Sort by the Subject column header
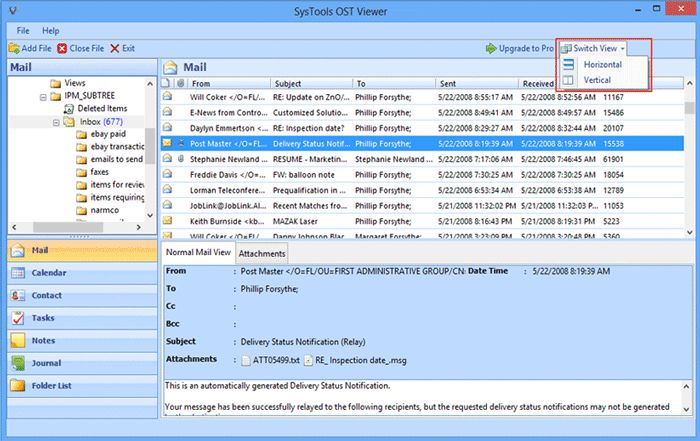The width and height of the screenshot is (700, 441). point(311,83)
